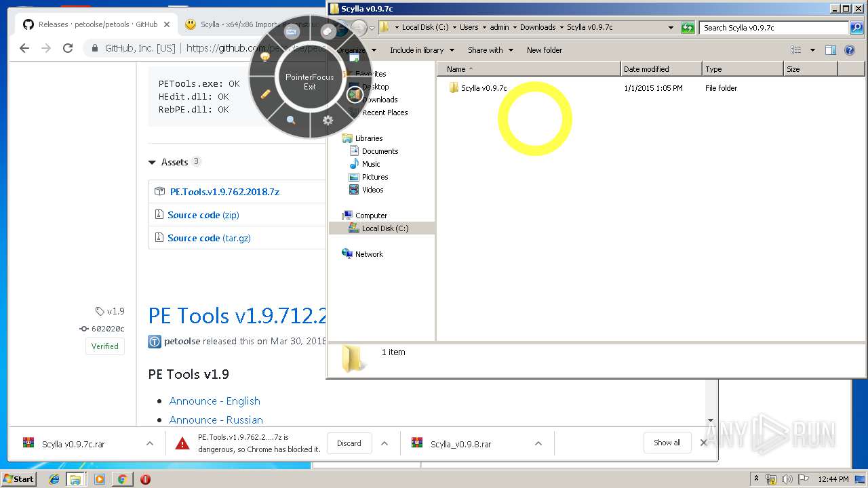Click Explorer forward navigation button
The width and height of the screenshot is (868, 488).
[359, 28]
